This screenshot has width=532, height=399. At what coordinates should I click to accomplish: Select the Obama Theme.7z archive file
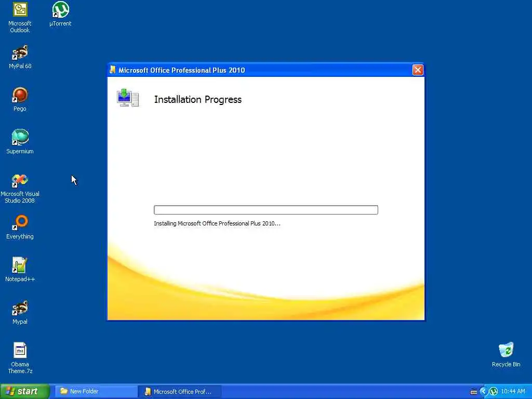20,358
